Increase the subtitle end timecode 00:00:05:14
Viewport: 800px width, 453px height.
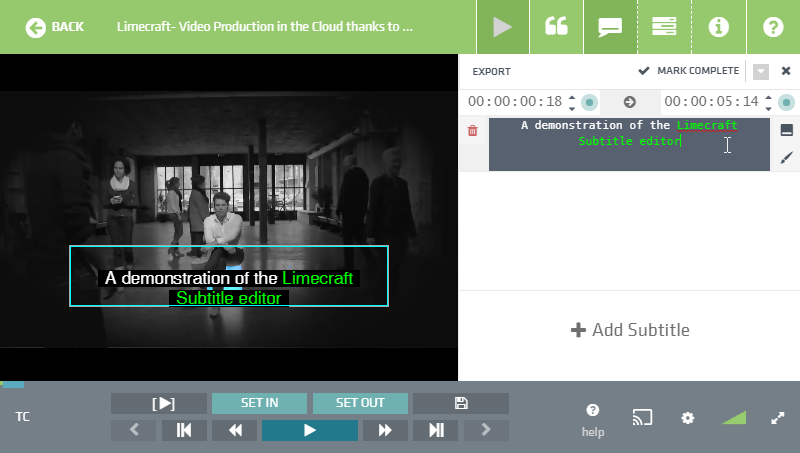click(x=768, y=97)
